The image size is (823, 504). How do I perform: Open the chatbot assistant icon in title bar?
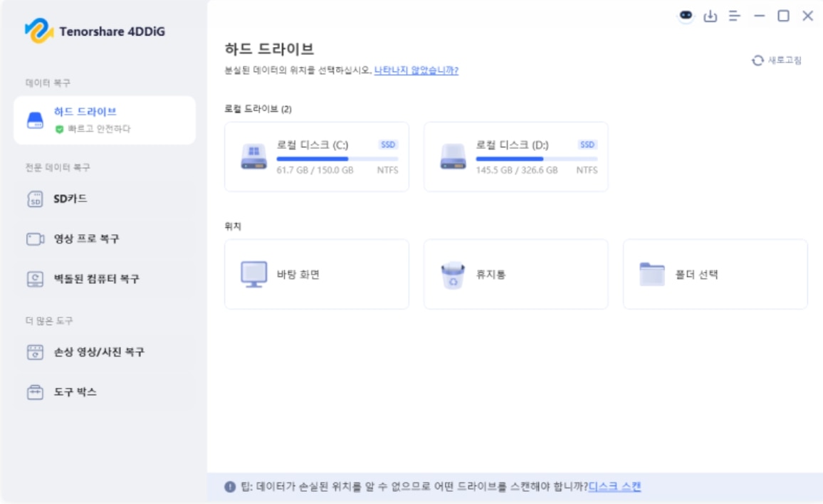coord(686,16)
